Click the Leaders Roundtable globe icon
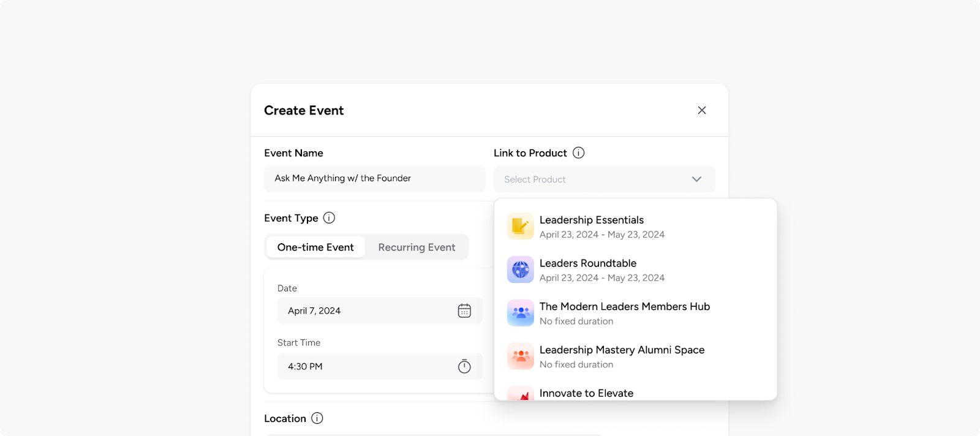 [x=521, y=269]
